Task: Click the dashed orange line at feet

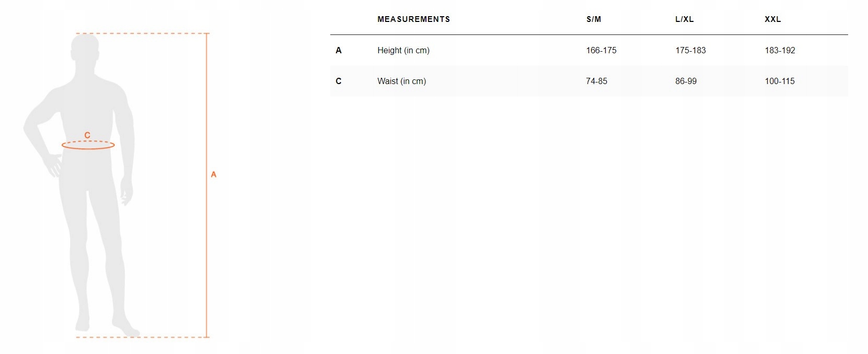Action: coord(141,337)
